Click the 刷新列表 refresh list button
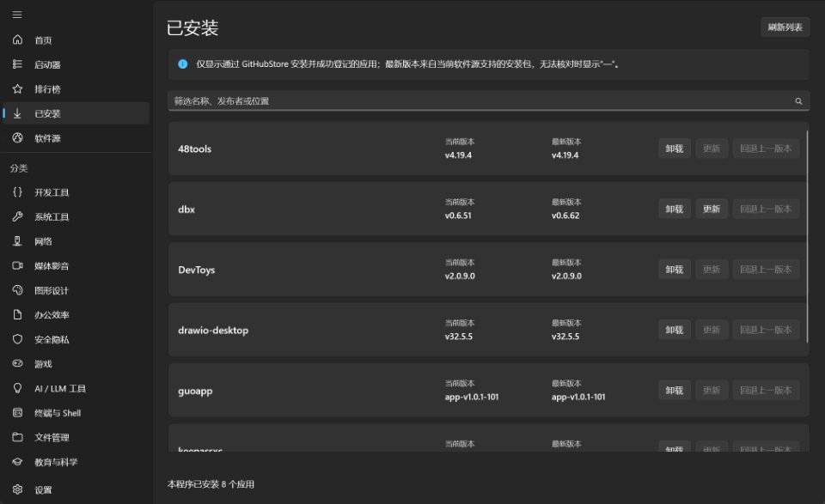The height and width of the screenshot is (504, 825). pos(785,27)
